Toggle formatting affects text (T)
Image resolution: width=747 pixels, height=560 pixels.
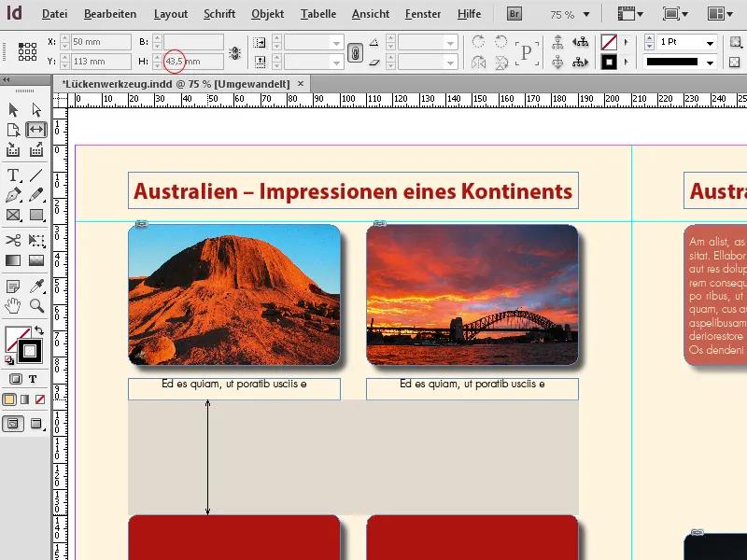point(33,379)
